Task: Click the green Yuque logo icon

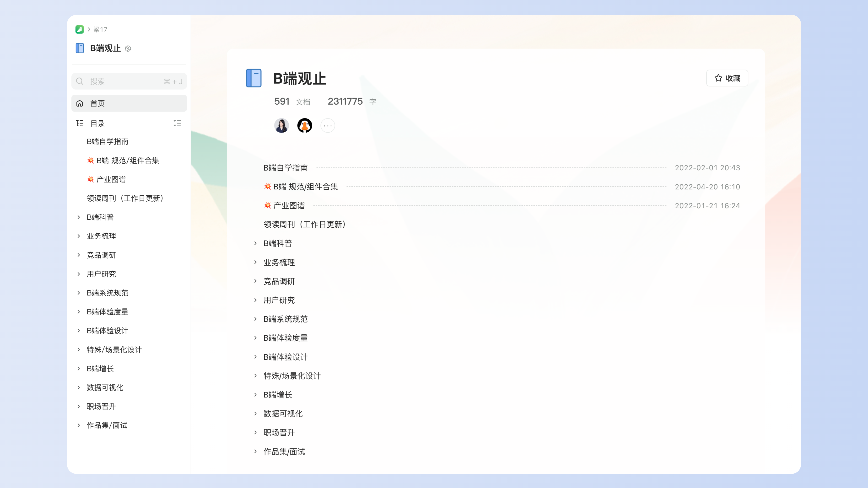Action: click(x=80, y=29)
